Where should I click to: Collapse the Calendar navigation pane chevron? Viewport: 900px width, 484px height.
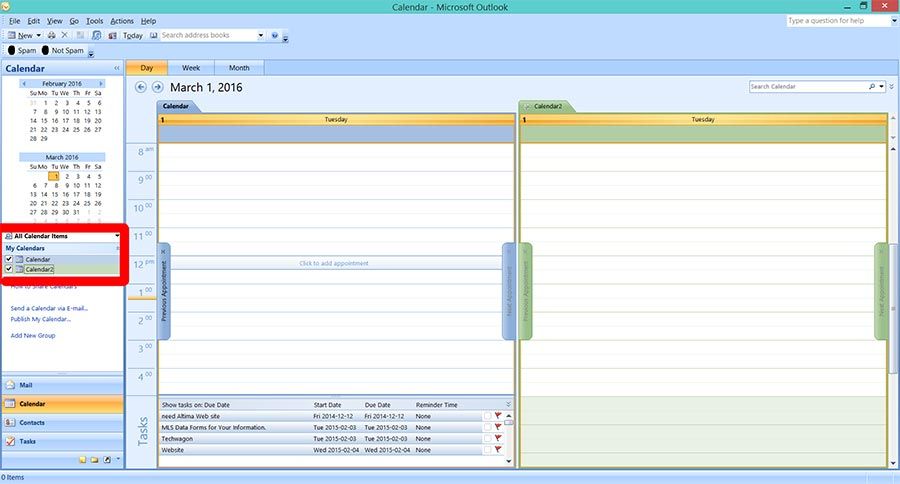pyautogui.click(x=117, y=68)
